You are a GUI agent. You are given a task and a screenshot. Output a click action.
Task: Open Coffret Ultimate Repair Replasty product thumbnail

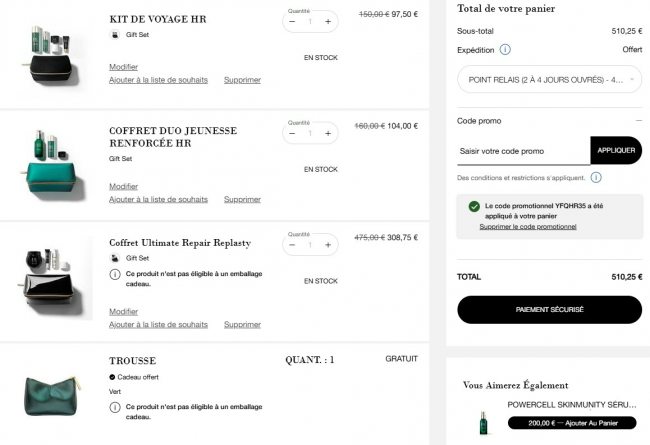(x=52, y=278)
